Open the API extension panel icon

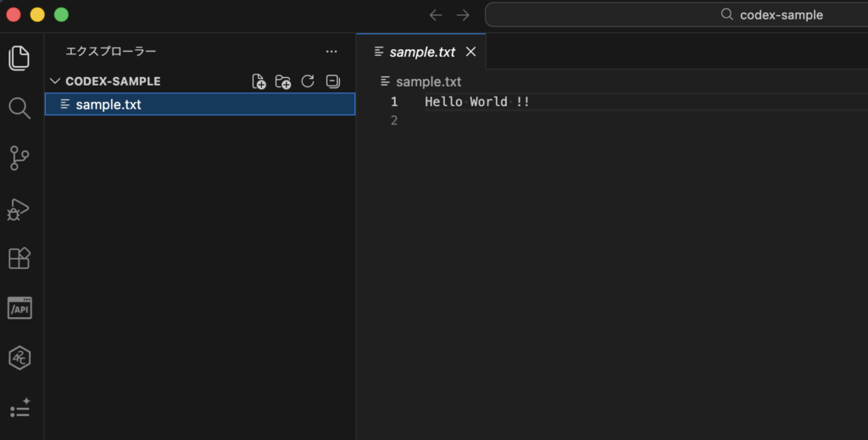point(19,308)
